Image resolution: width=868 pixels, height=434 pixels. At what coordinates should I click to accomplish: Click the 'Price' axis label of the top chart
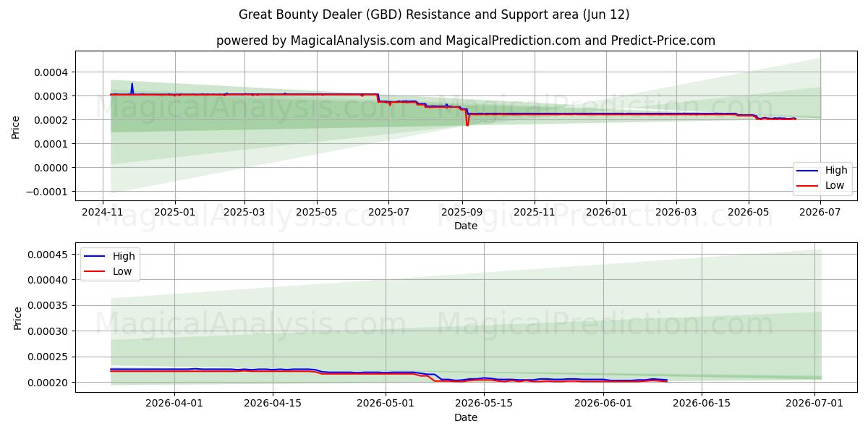coord(16,126)
